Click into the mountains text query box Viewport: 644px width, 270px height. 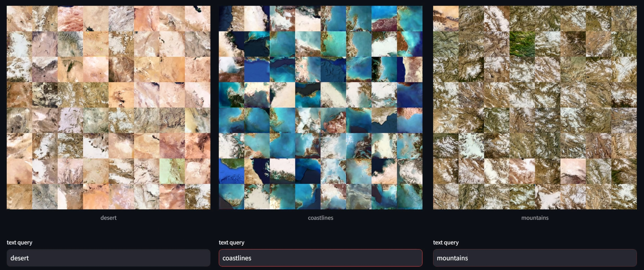click(x=535, y=258)
